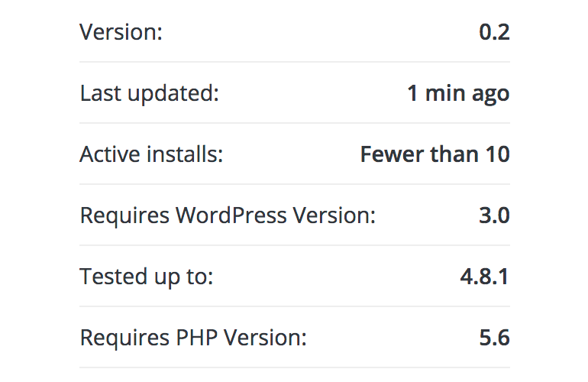The image size is (588, 382).
Task: Select the version number 0.2
Action: [x=494, y=32]
